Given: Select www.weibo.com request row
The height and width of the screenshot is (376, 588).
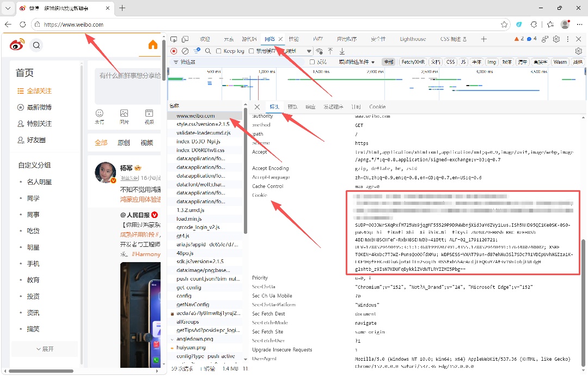Looking at the screenshot, I should (205, 116).
